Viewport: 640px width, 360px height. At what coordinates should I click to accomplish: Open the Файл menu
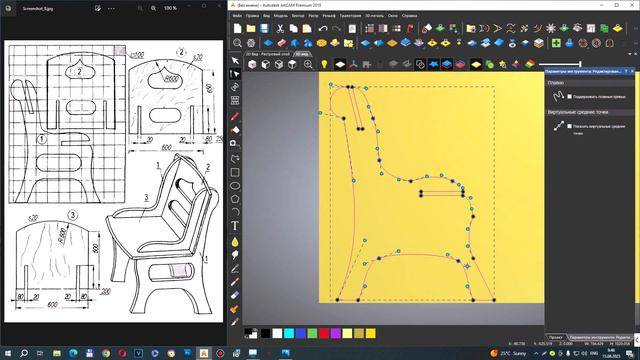(x=237, y=16)
